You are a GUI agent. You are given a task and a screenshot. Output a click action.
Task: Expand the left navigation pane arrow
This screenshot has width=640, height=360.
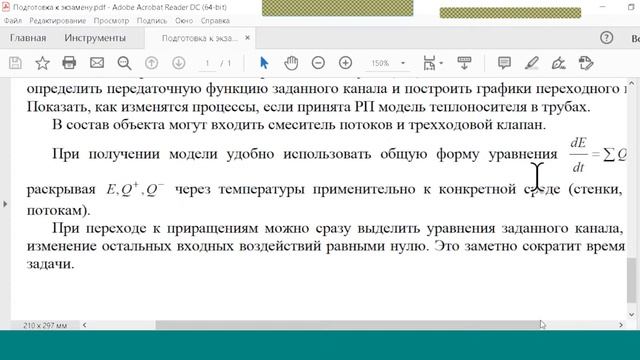click(x=5, y=204)
